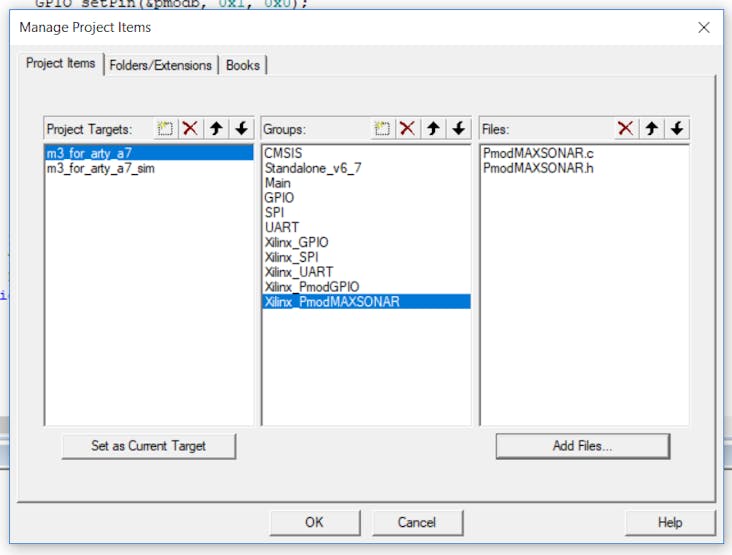
Task: Open the Folders/Extensions tab
Action: coord(161,65)
